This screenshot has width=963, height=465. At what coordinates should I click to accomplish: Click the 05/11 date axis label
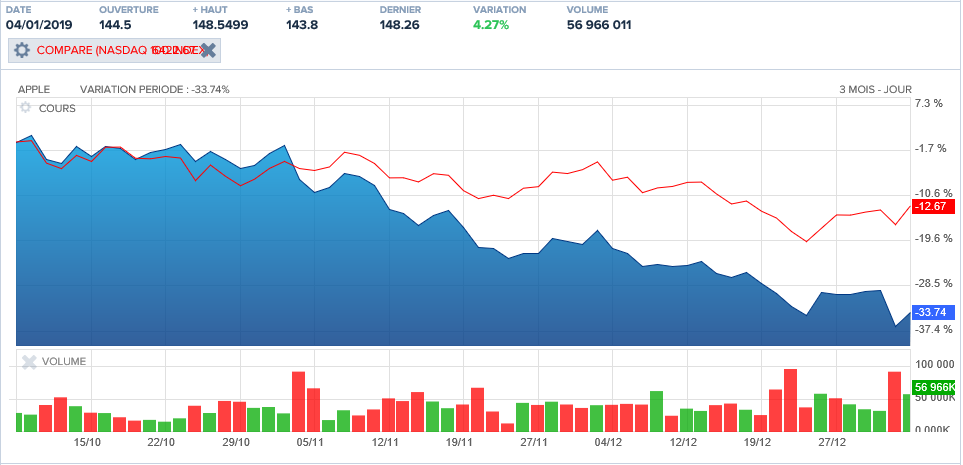(x=310, y=442)
